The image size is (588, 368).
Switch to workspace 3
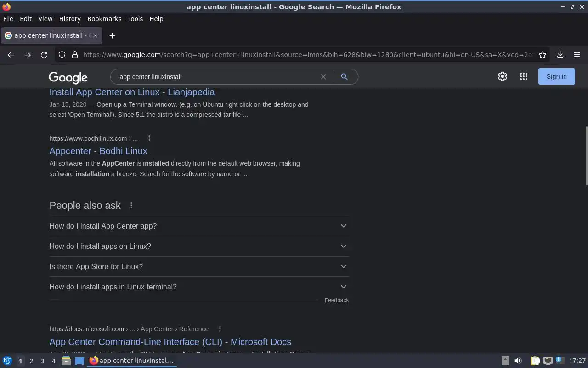click(x=42, y=361)
